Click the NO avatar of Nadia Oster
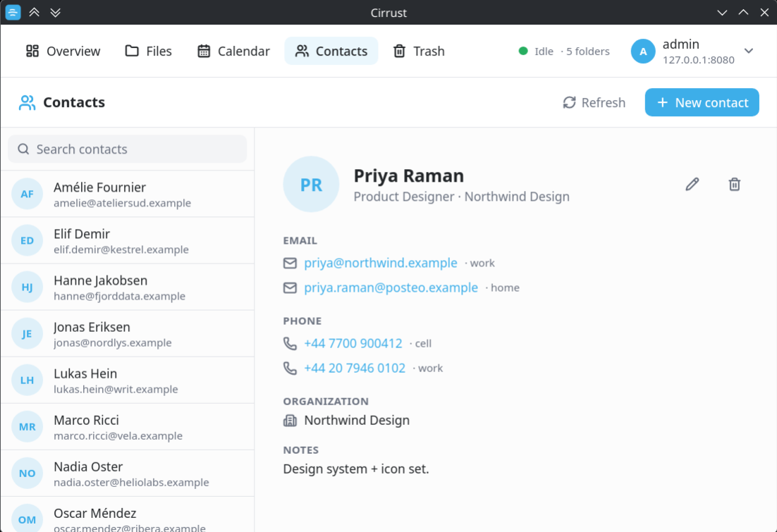The width and height of the screenshot is (777, 532). (27, 474)
